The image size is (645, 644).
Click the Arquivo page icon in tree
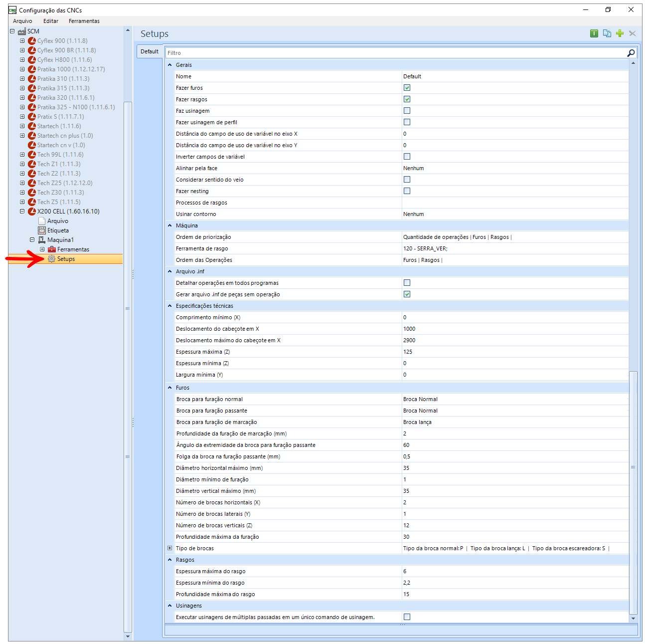[x=42, y=221]
